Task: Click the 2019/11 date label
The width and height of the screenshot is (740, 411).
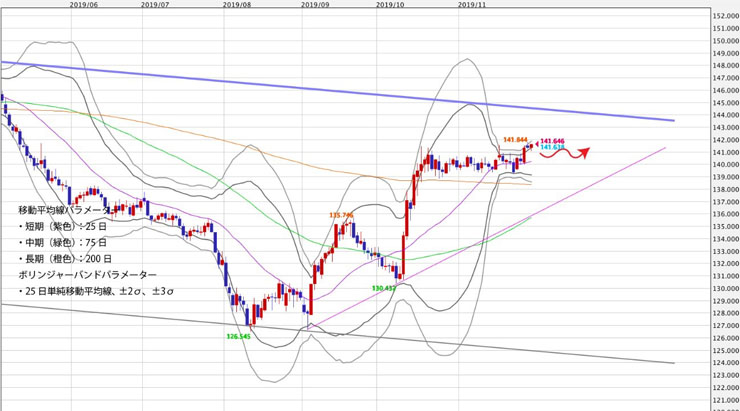Action: pyautogui.click(x=472, y=4)
